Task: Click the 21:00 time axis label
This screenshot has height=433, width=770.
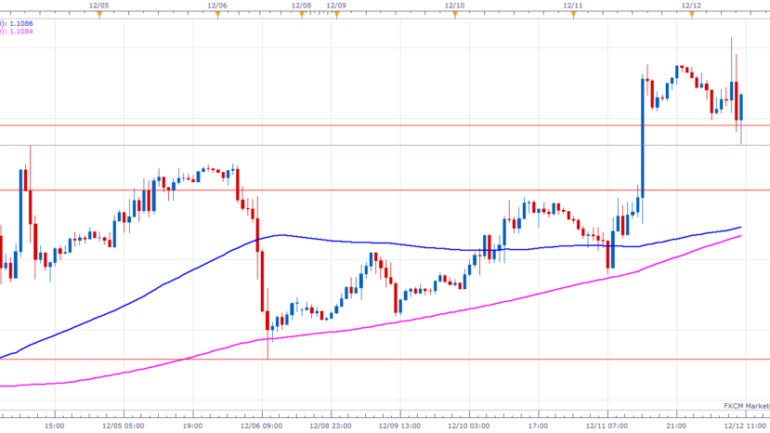Action: 676,426
